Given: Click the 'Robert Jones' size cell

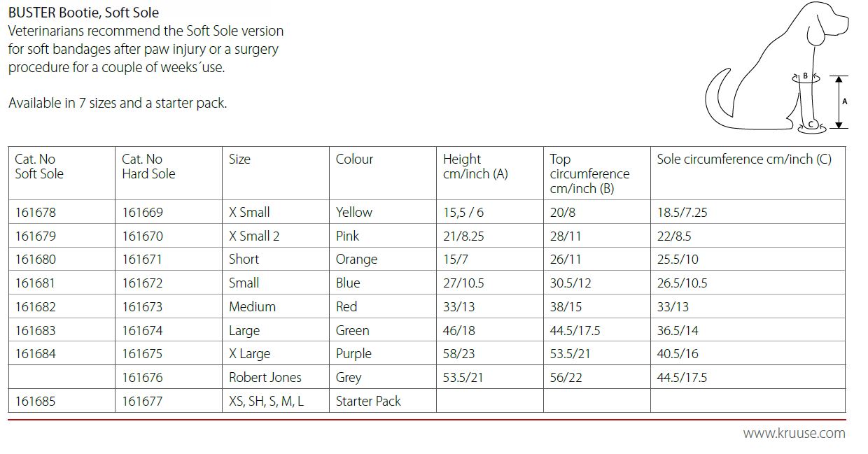Looking at the screenshot, I should [265, 378].
